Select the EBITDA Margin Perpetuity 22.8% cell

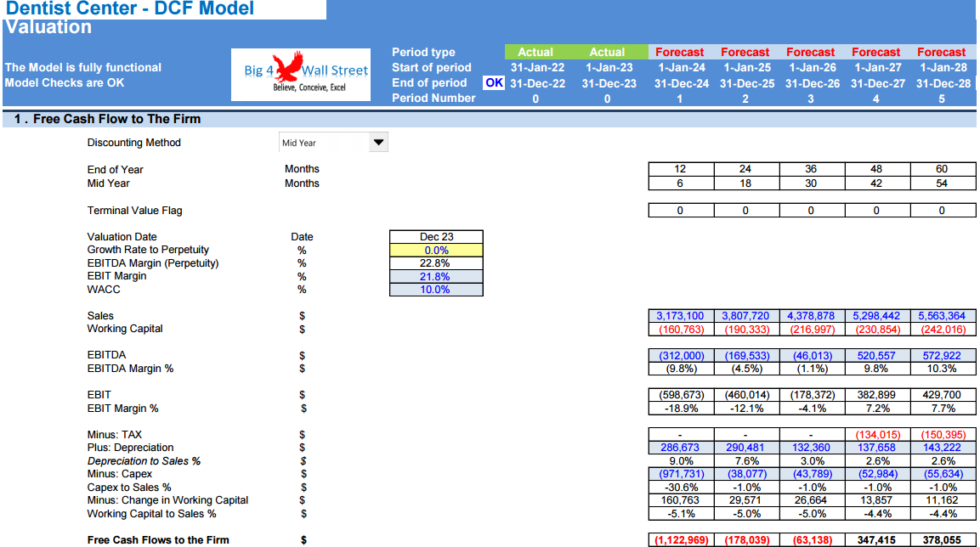coord(436,263)
